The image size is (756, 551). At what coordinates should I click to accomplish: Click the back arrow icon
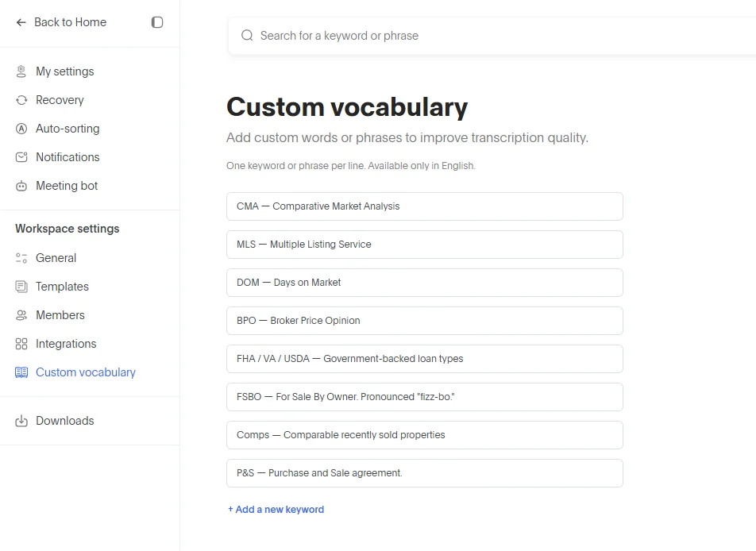pos(21,22)
